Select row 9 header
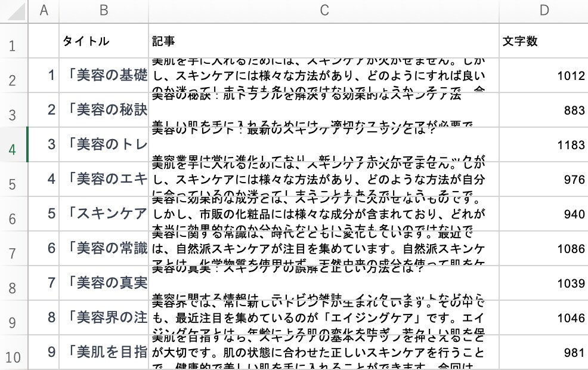The height and width of the screenshot is (370, 588). (14, 317)
